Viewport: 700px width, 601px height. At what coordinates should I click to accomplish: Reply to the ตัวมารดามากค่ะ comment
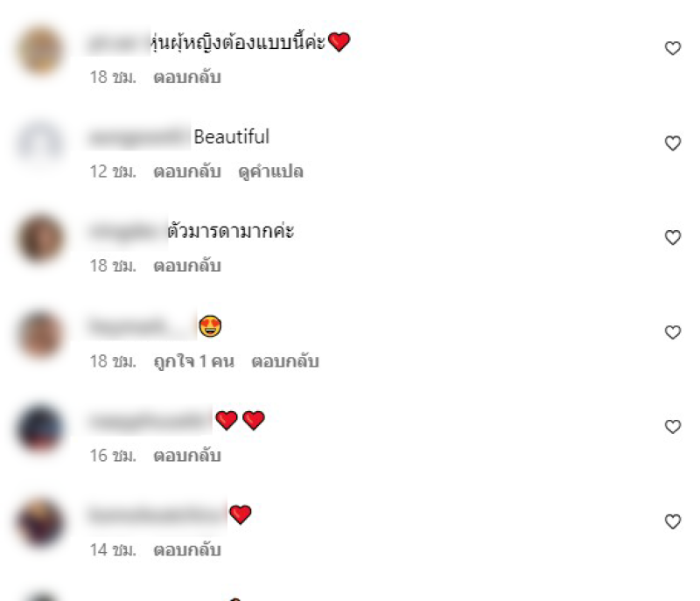pyautogui.click(x=187, y=266)
